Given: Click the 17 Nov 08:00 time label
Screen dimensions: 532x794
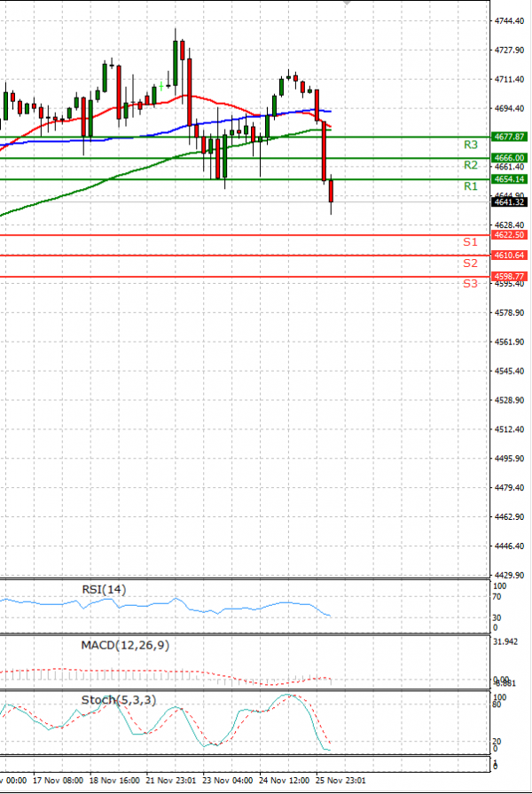Looking at the screenshot, I should click(58, 781).
